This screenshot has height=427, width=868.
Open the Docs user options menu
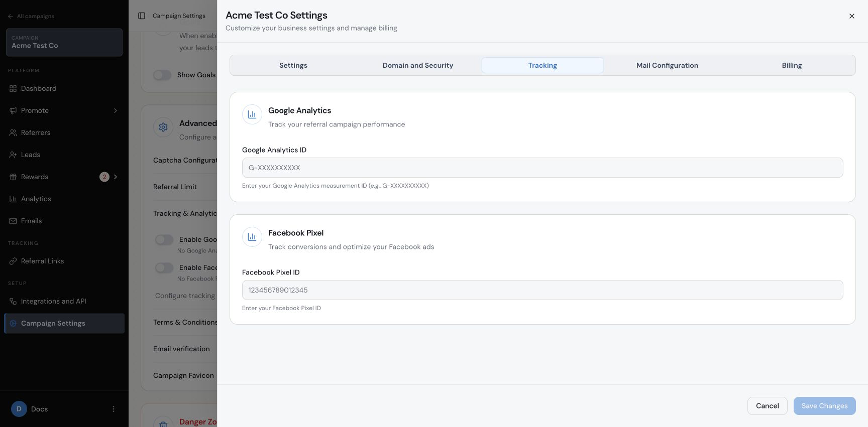click(114, 409)
